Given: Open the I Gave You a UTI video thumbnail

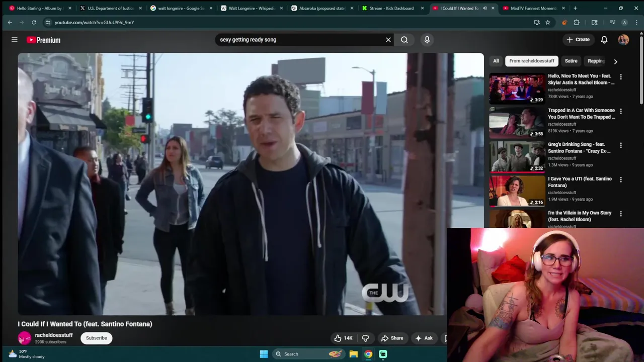Looking at the screenshot, I should pos(517,191).
